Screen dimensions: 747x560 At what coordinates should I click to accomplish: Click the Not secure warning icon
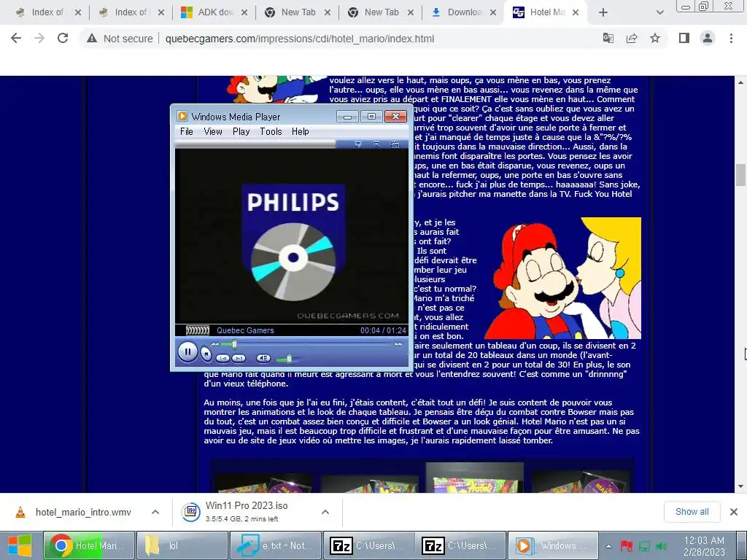pyautogui.click(x=92, y=39)
